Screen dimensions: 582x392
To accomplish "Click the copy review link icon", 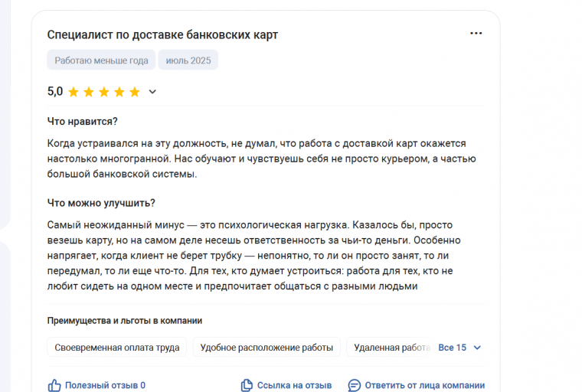I will coord(247,385).
